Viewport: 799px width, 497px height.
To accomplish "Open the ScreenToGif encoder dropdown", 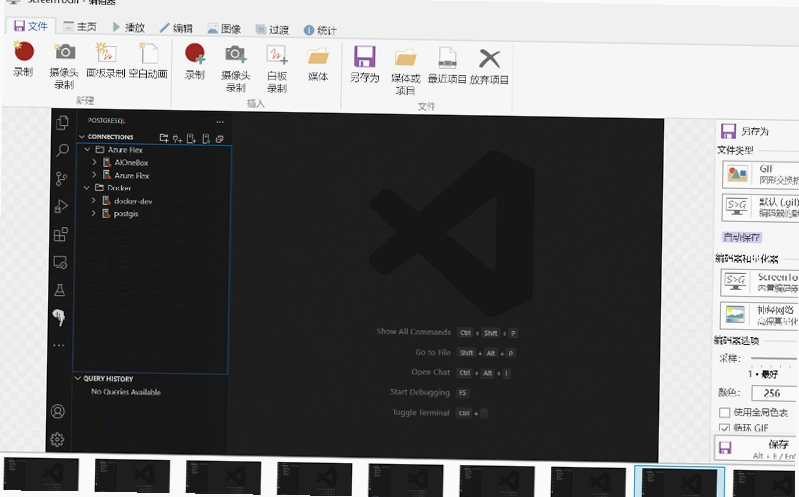I will coord(759,282).
